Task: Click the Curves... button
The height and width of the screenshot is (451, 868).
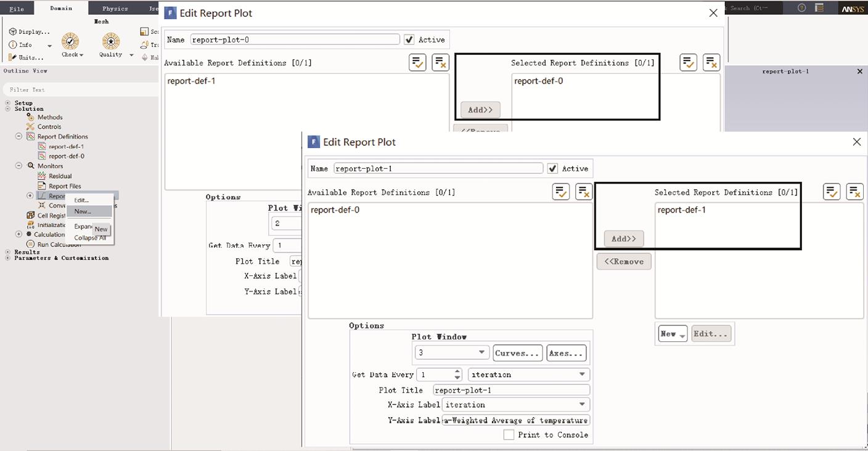Action: click(518, 353)
